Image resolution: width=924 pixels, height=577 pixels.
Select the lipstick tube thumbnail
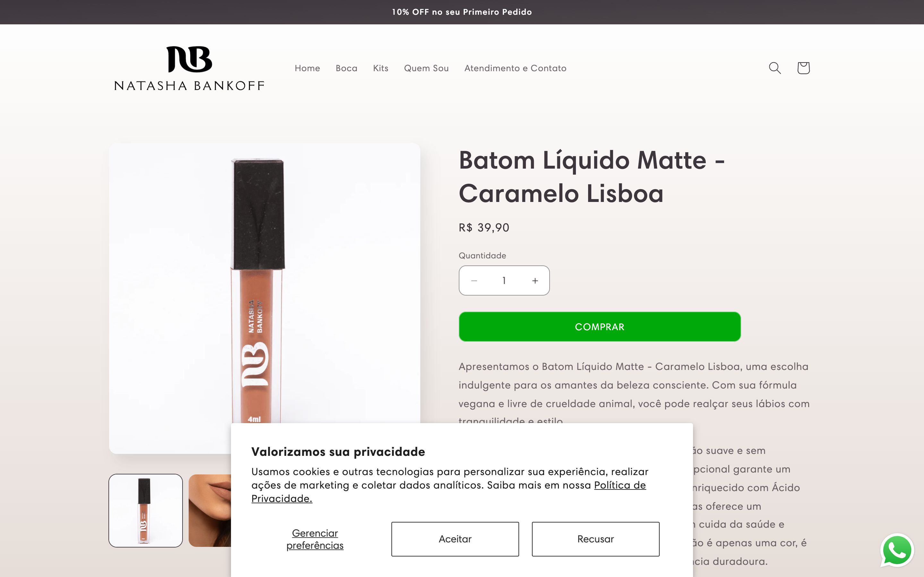[x=145, y=510]
